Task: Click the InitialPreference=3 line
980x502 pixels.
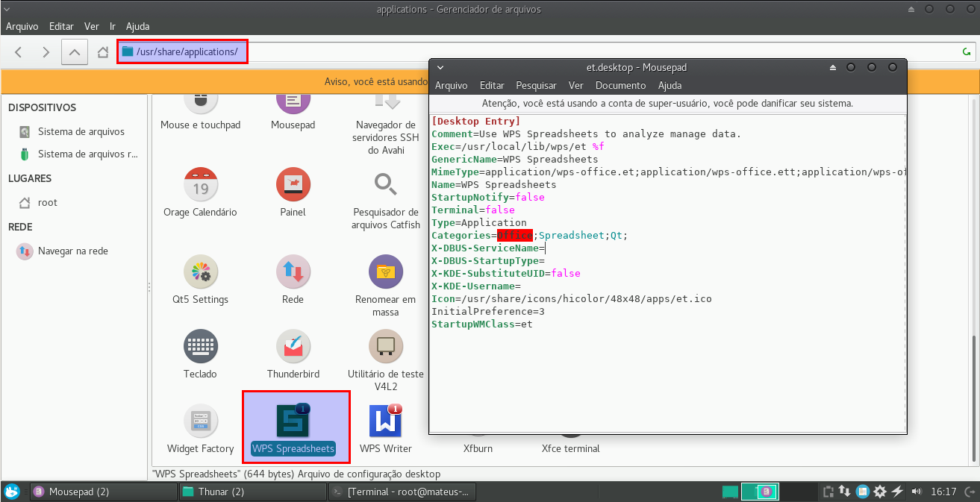Action: [487, 312]
